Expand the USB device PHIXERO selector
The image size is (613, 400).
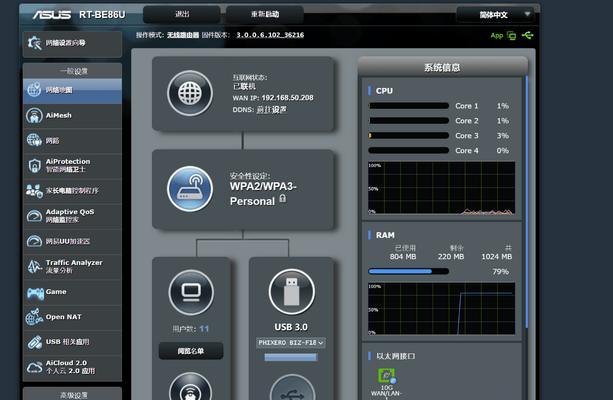click(291, 343)
